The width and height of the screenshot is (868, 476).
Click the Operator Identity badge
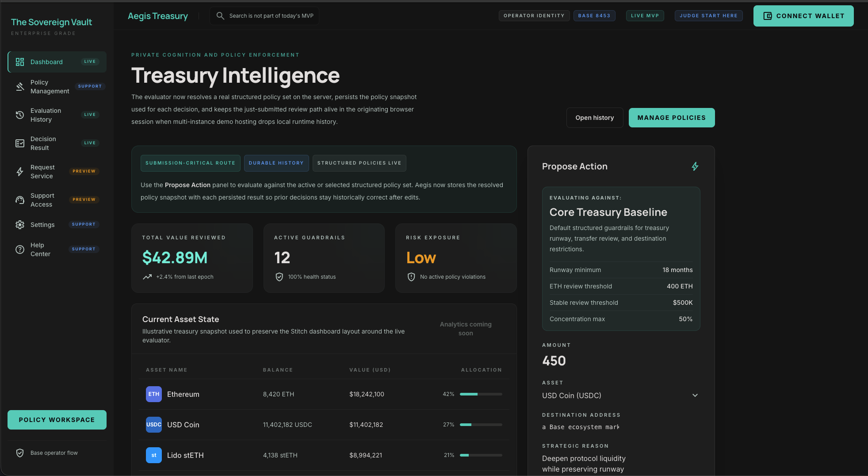[x=534, y=16]
